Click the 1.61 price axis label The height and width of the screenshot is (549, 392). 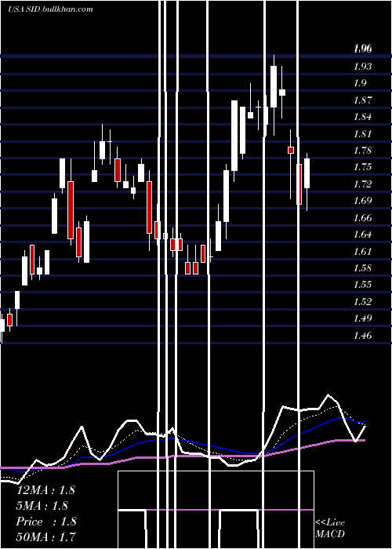(x=362, y=252)
